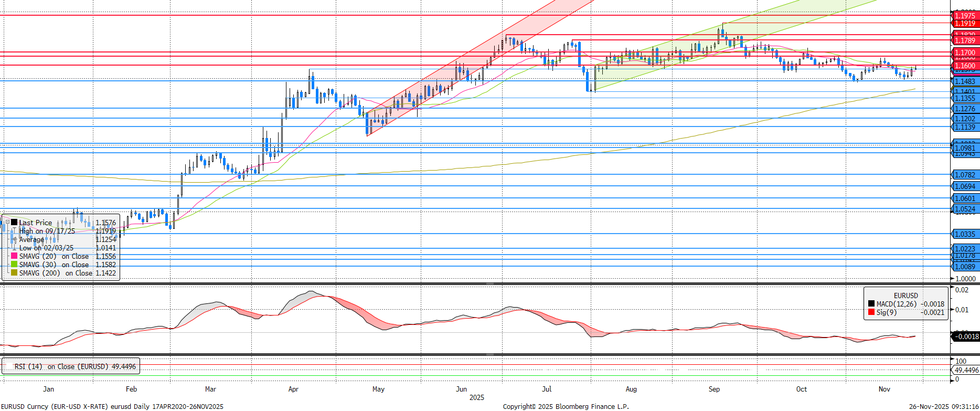980x411 pixels.
Task: Click the red 1.1600 price level tag
Action: pos(964,66)
